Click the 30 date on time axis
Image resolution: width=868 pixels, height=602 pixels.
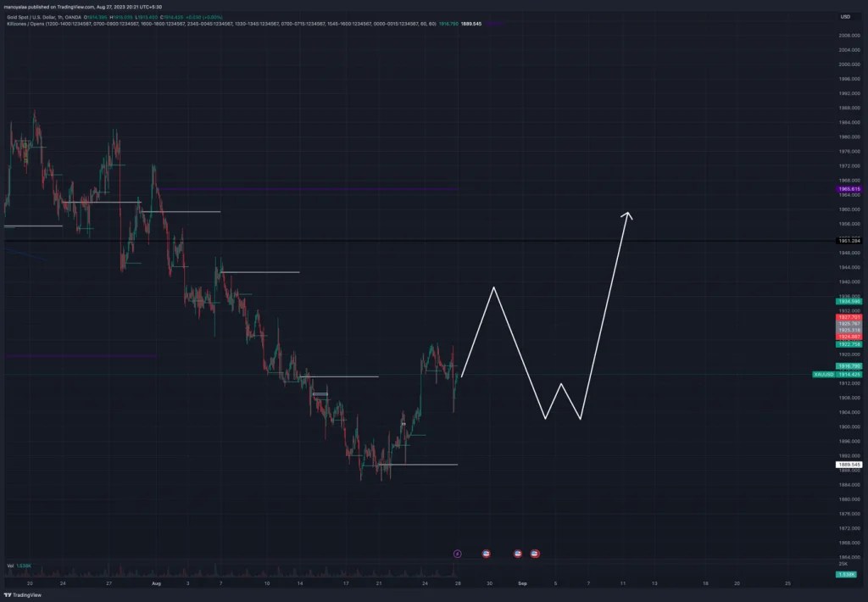489,583
